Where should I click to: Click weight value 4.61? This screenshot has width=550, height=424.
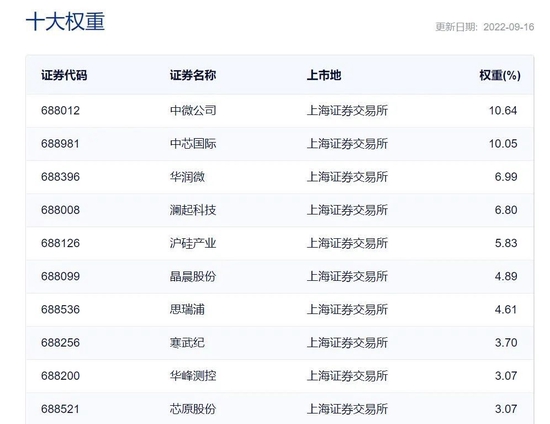click(506, 309)
